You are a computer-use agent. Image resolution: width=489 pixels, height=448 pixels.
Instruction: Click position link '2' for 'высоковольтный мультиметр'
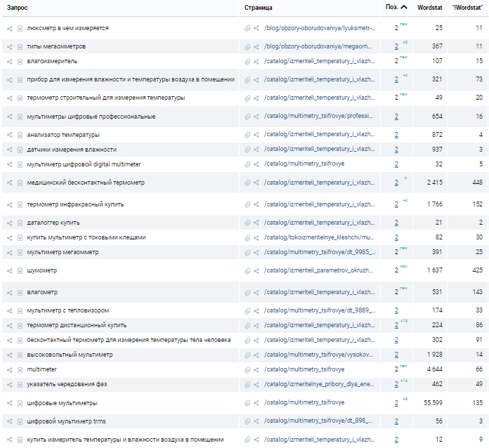click(x=396, y=355)
